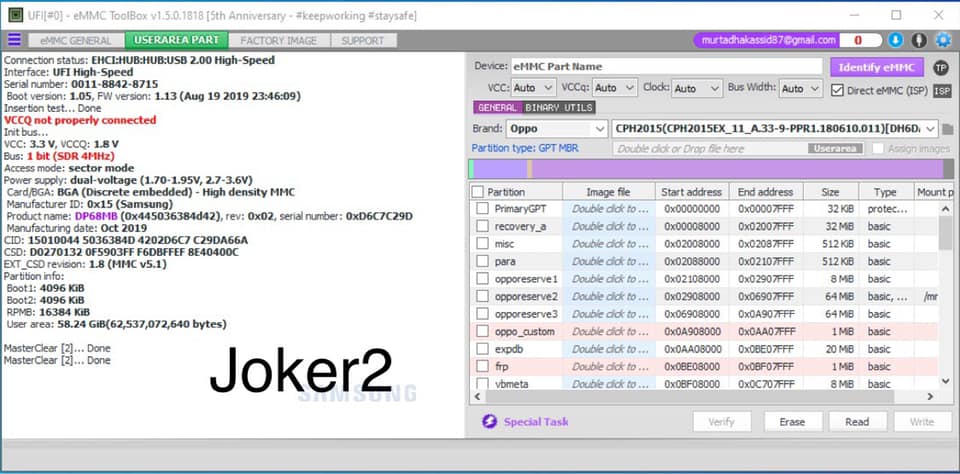The height and width of the screenshot is (474, 960).
Task: Click start address 0x0BE08000 cell
Action: pos(692,367)
